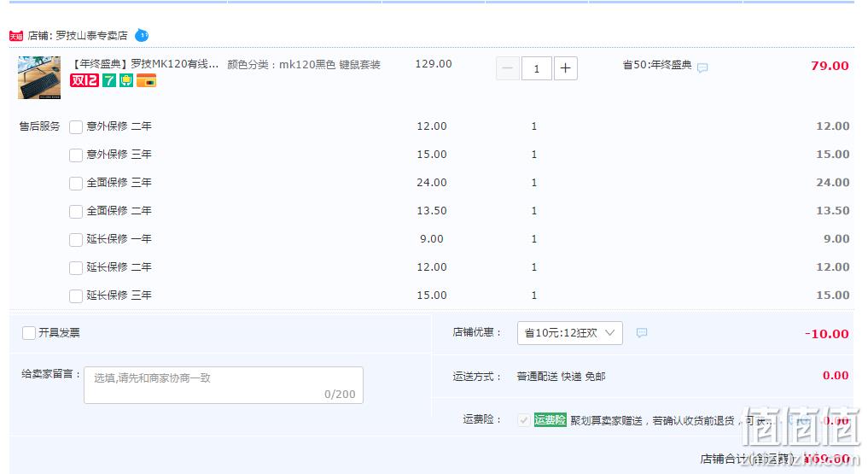Click the green shield guarantee badge

coord(126,80)
